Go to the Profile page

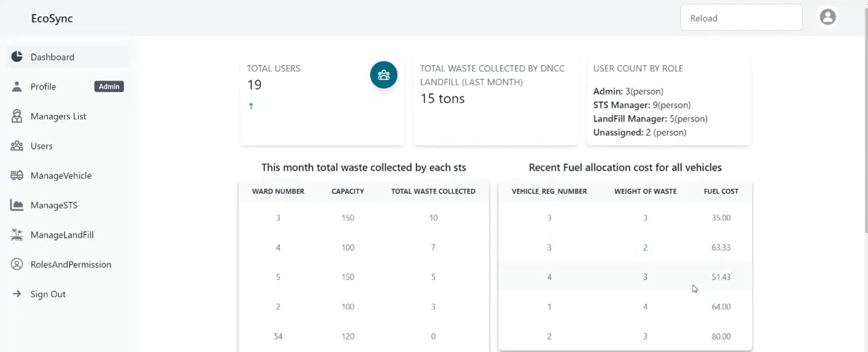[67, 86]
